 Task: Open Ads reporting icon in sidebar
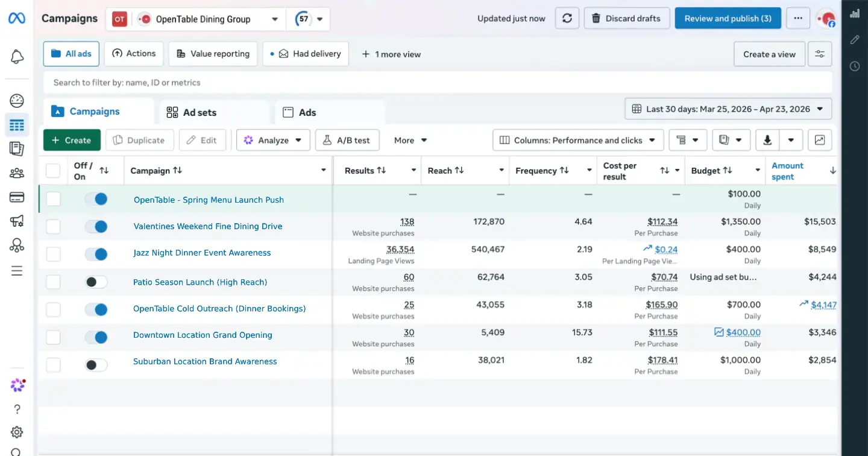coord(17,149)
